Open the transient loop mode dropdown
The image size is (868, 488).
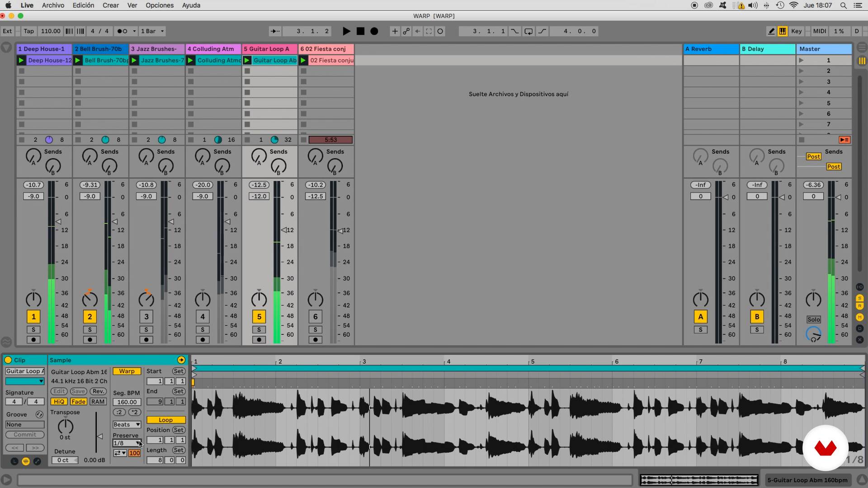click(x=120, y=453)
